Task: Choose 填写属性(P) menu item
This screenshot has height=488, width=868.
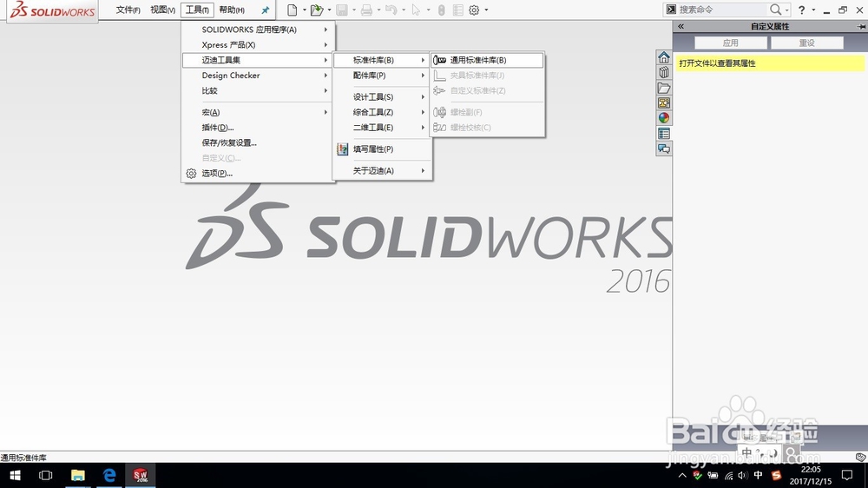Action: [x=383, y=149]
